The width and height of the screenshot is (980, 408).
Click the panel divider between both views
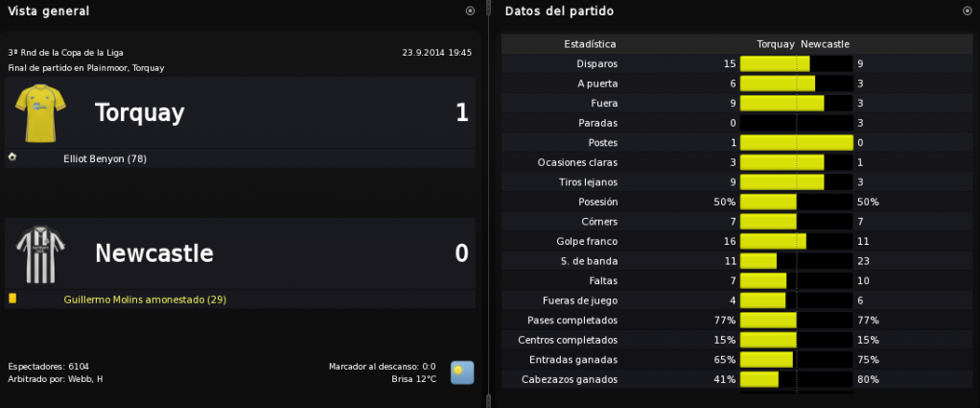pos(488,204)
